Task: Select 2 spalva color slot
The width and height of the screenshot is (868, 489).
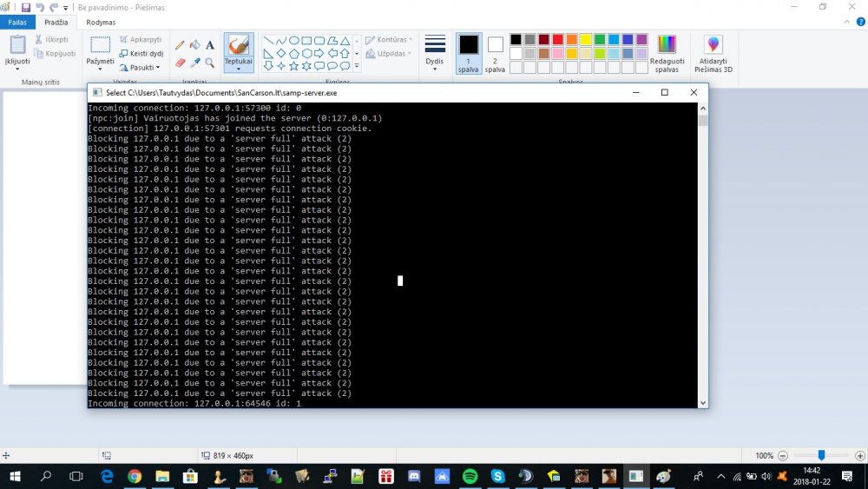Action: pos(495,54)
